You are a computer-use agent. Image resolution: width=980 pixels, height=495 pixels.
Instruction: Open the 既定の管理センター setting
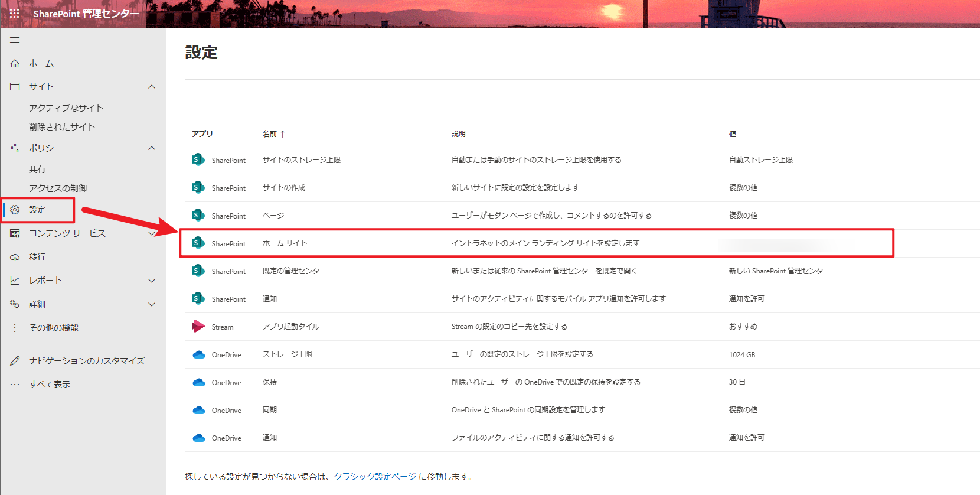tap(295, 271)
